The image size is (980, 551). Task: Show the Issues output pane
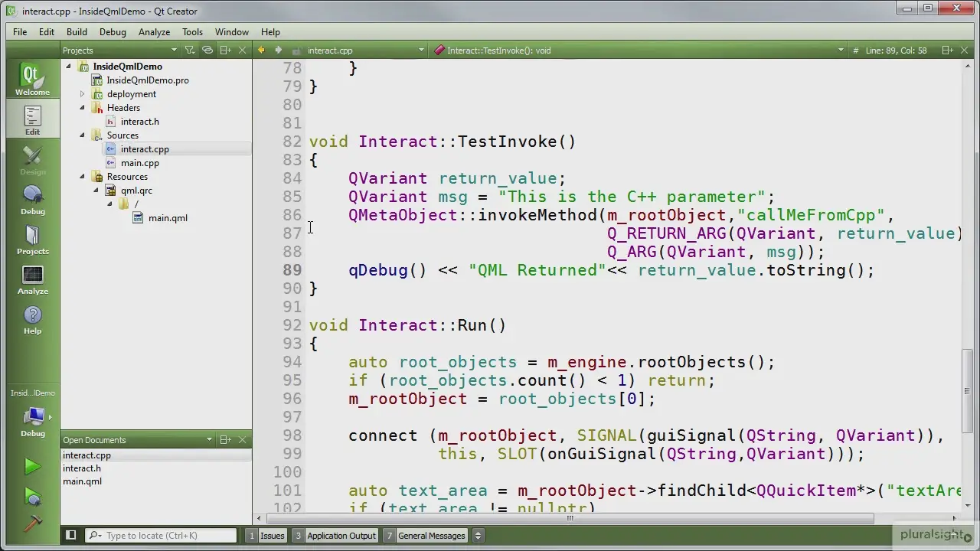point(266,536)
